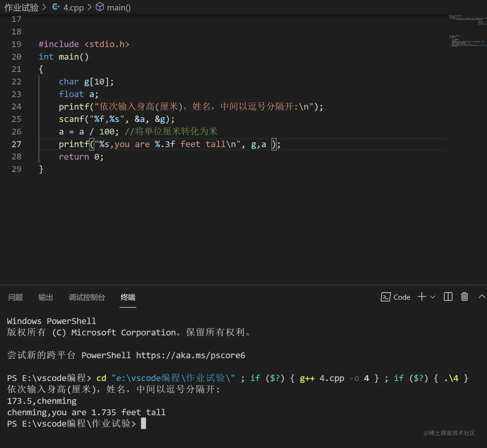Click the comment //将单位厘米转化为米
This screenshot has height=448, width=487.
coord(171,131)
